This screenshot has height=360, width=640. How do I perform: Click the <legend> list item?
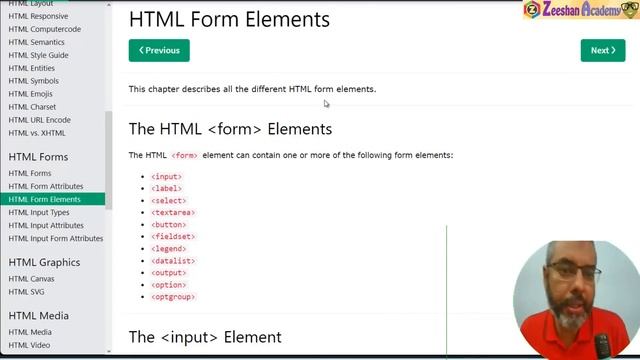click(x=169, y=249)
